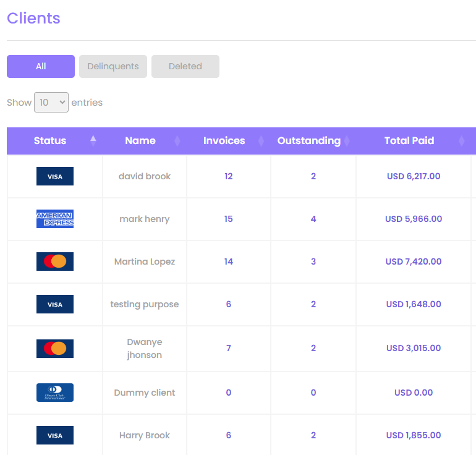The image size is (476, 455).
Task: Open Martina Lopez's invoices count of 14
Action: (229, 262)
